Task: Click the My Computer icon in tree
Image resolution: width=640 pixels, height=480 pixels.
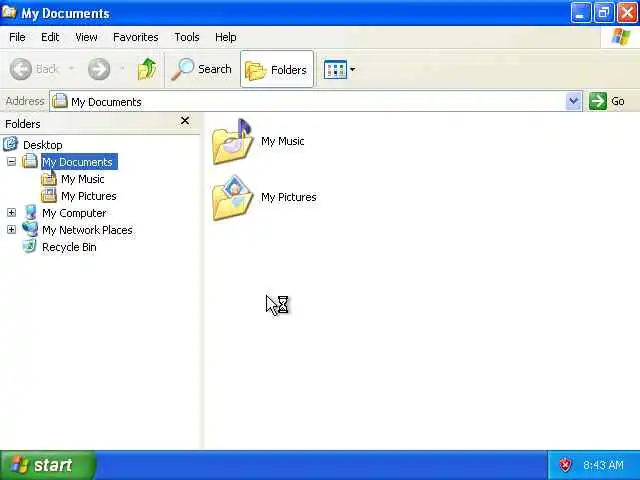Action: point(30,213)
